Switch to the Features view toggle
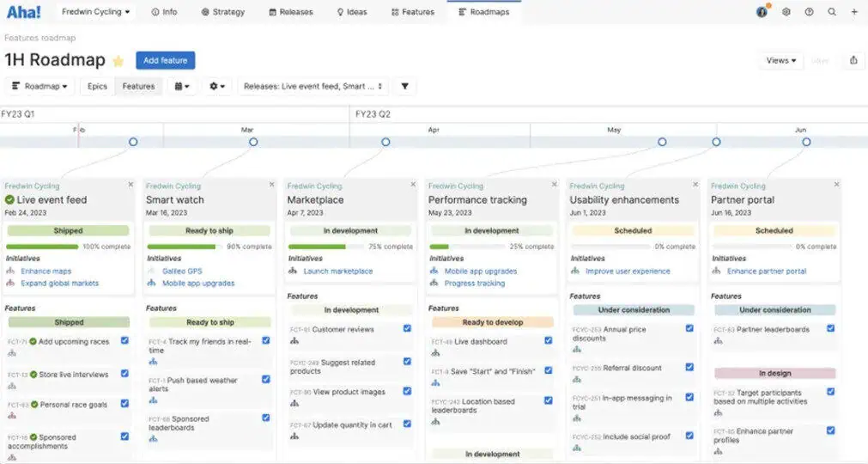This screenshot has width=868, height=464. 138,87
